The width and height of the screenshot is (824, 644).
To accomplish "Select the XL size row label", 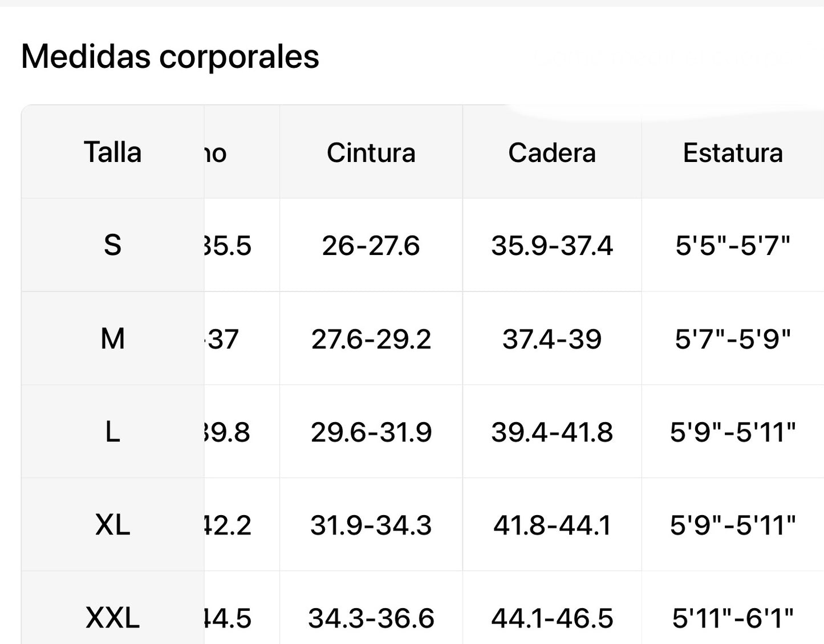I will (x=112, y=525).
